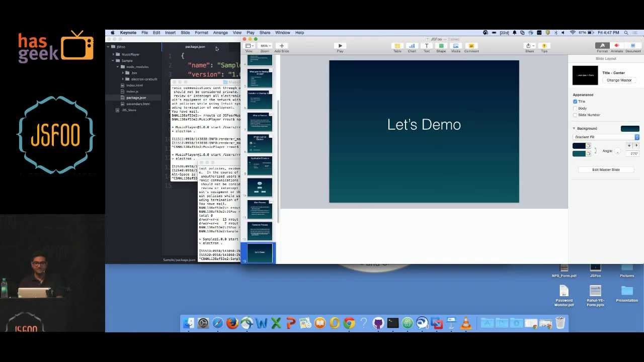Open Finder from the Dock
This screenshot has width=644, height=362.
[188, 323]
